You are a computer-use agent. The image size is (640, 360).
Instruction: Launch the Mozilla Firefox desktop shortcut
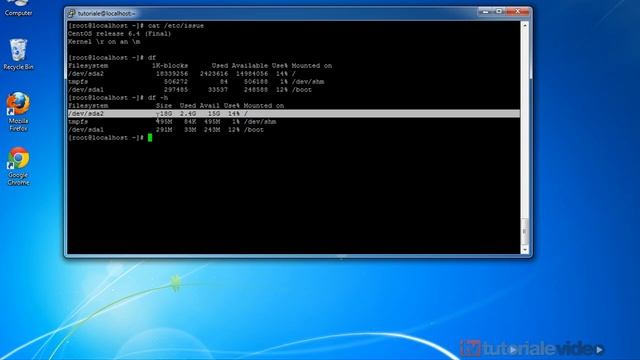[x=18, y=111]
